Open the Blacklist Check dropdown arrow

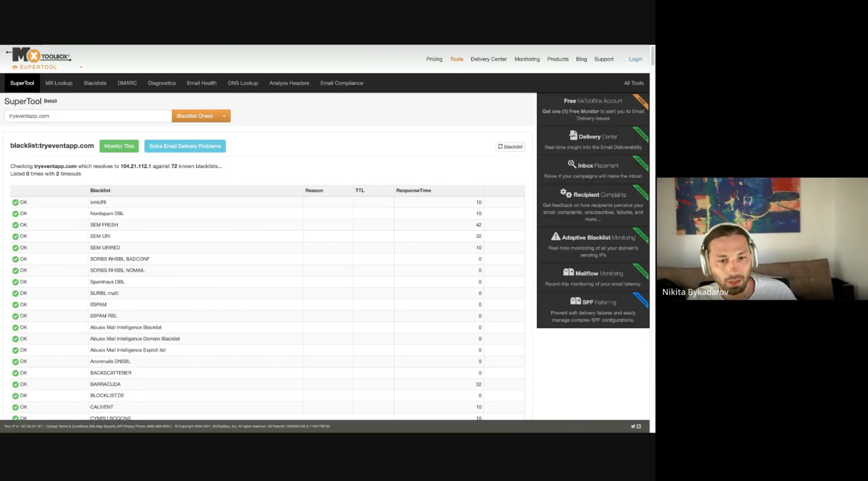pos(224,116)
